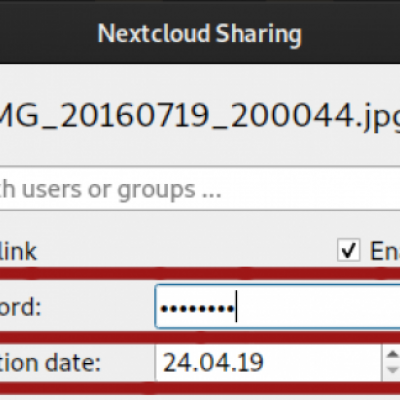Click the share 'link' label text
This screenshot has height=400, width=400.
point(18,251)
